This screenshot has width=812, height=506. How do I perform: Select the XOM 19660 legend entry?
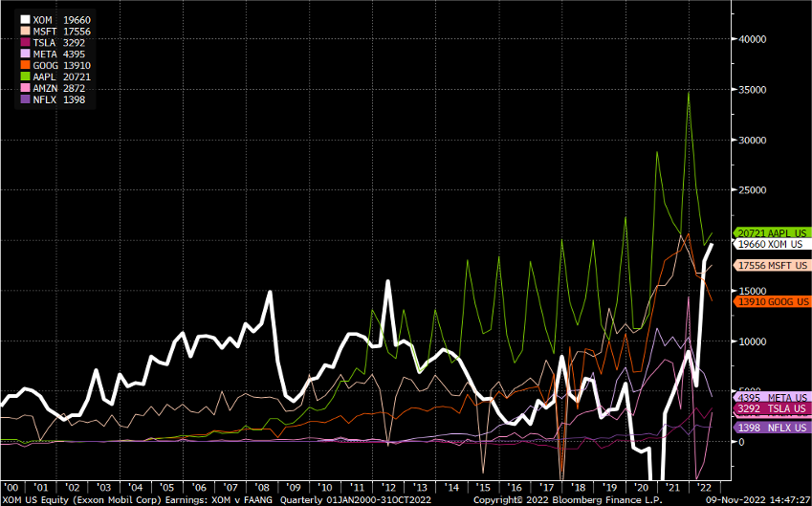(55, 20)
